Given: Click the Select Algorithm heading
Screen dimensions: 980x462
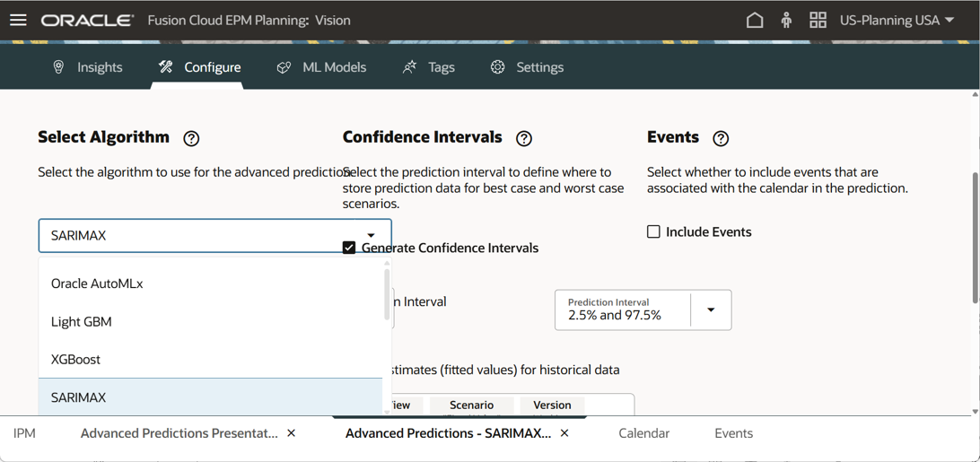Looking at the screenshot, I should pos(104,137).
